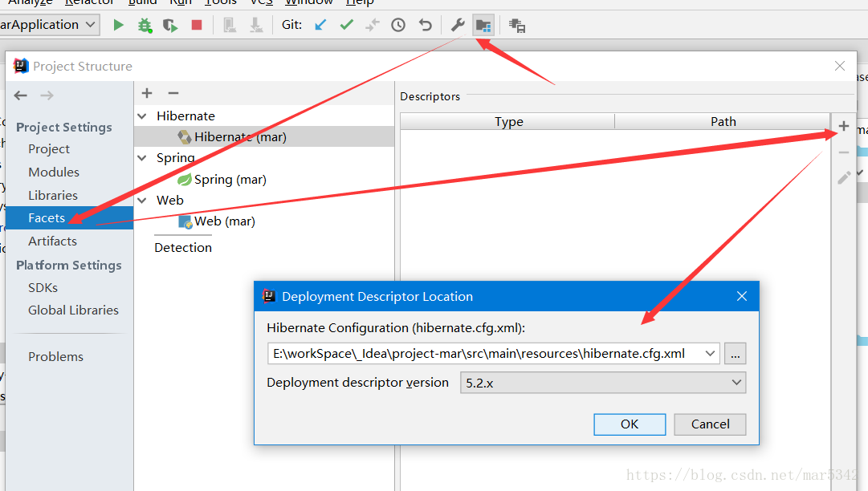868x491 pixels.
Task: Select Facets in the sidebar
Action: pos(69,218)
